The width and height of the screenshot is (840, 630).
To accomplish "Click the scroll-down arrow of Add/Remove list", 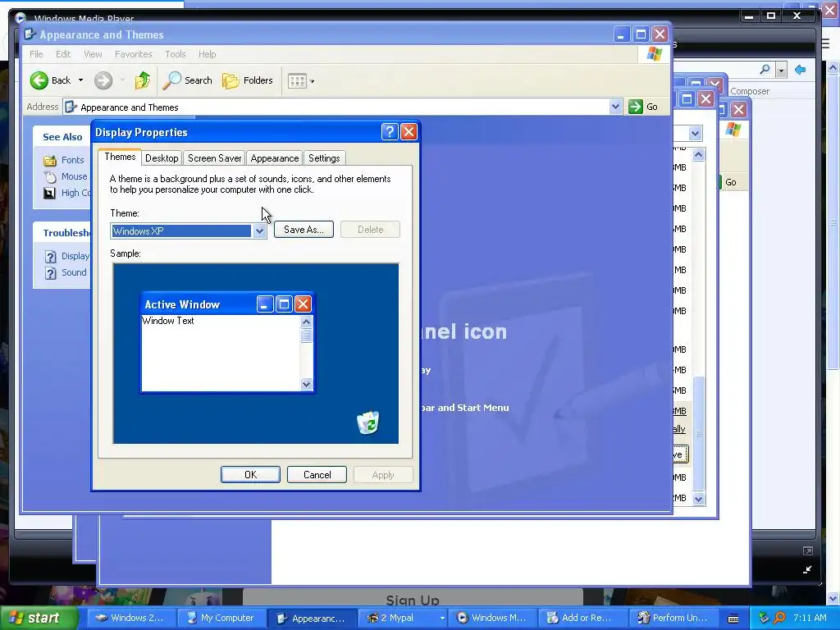I will 698,499.
